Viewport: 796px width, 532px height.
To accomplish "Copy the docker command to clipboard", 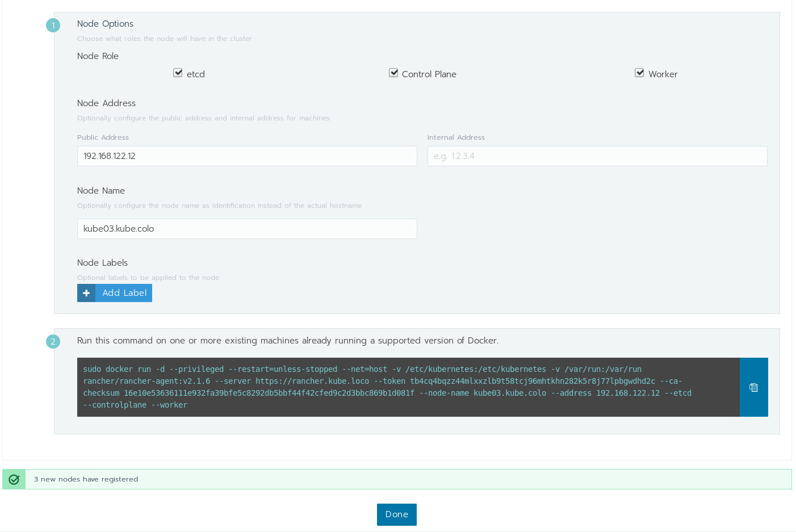I will [x=753, y=387].
